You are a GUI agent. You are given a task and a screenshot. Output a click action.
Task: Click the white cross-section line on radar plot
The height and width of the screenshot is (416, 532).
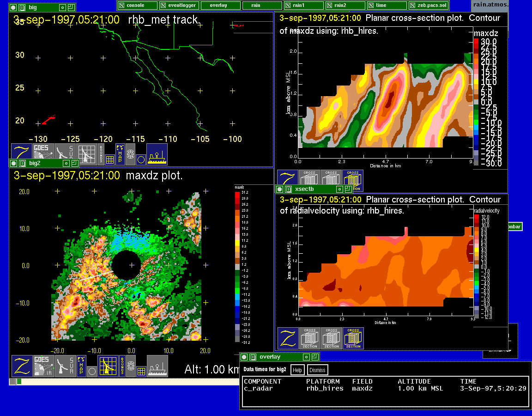point(95,277)
